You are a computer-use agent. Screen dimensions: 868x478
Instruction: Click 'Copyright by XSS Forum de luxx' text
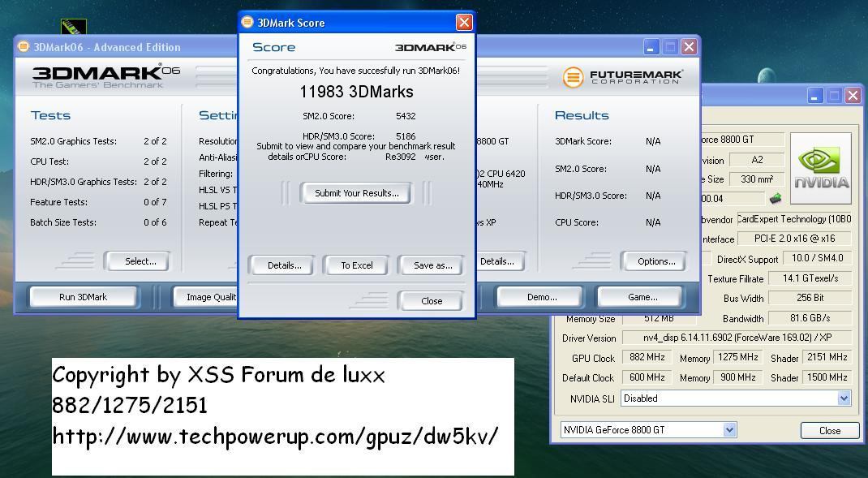pyautogui.click(x=218, y=376)
